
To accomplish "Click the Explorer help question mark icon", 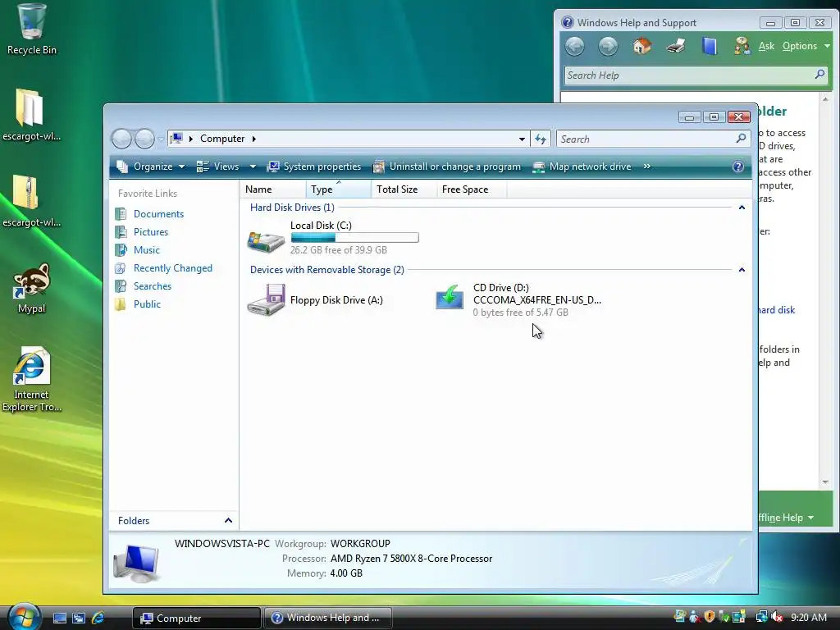I will [737, 167].
